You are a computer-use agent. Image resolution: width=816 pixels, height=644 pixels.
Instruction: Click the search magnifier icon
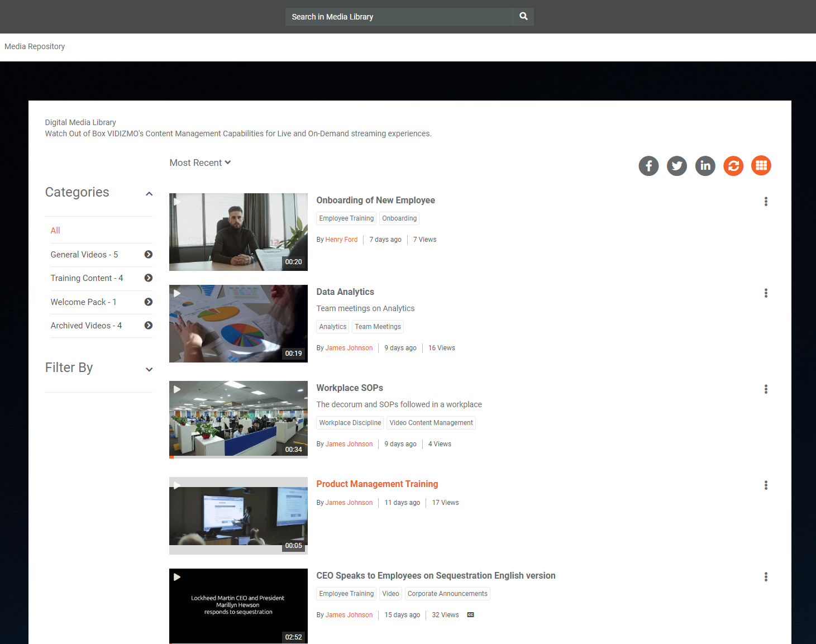pos(523,17)
